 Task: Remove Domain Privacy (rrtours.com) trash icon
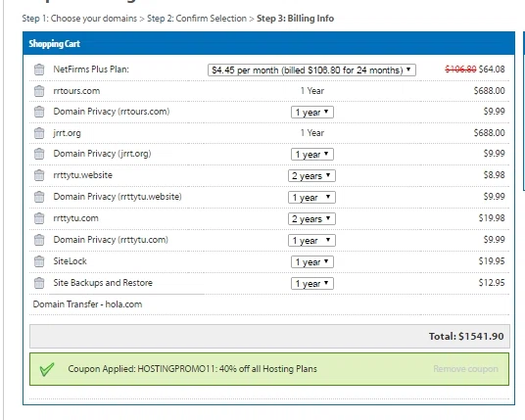(39, 112)
